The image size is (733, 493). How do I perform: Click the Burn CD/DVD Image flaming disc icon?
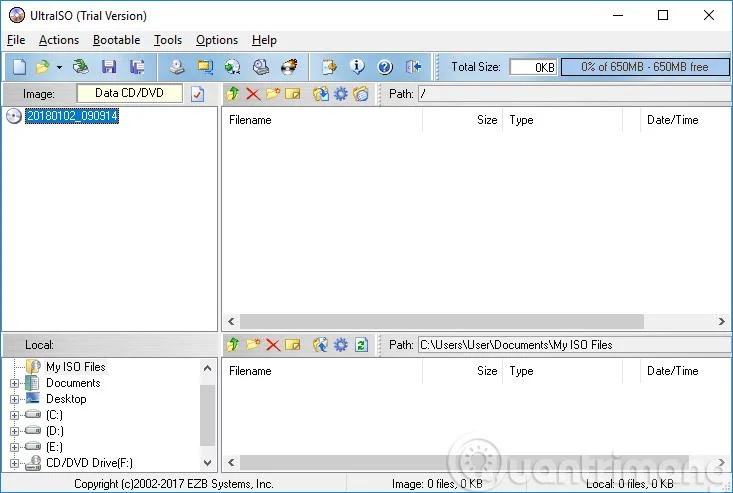tap(289, 67)
